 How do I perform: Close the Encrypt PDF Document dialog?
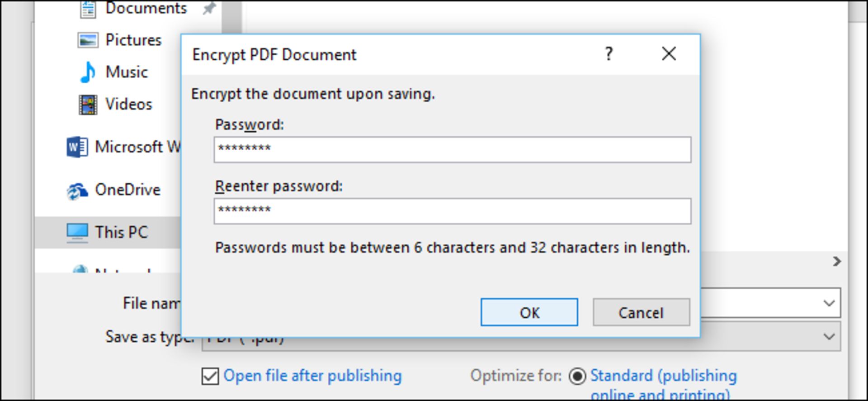669,54
